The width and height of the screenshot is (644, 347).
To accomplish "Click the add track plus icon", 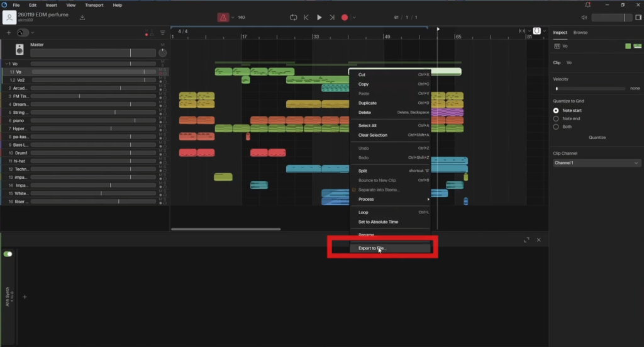I will 9,33.
